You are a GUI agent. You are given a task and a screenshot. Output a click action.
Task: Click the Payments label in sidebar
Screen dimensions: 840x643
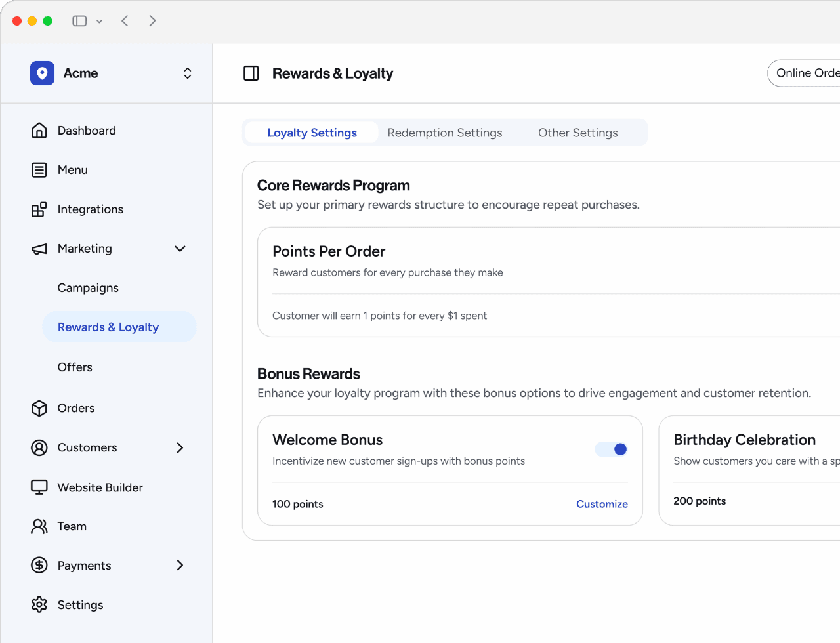84,566
